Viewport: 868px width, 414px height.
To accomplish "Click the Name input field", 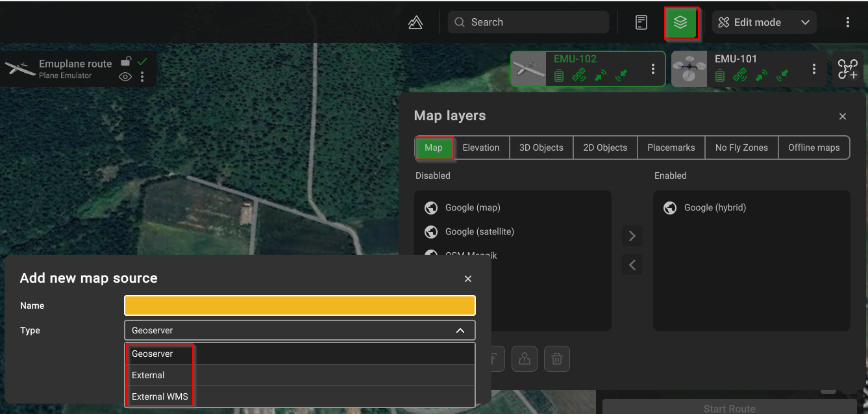I will (x=299, y=305).
